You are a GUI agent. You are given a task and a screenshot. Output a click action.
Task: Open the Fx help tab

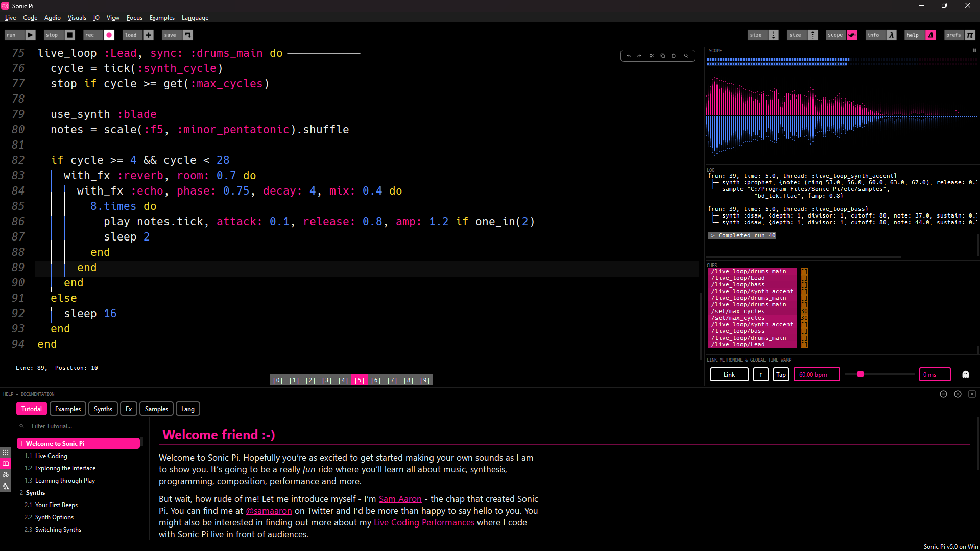129,409
